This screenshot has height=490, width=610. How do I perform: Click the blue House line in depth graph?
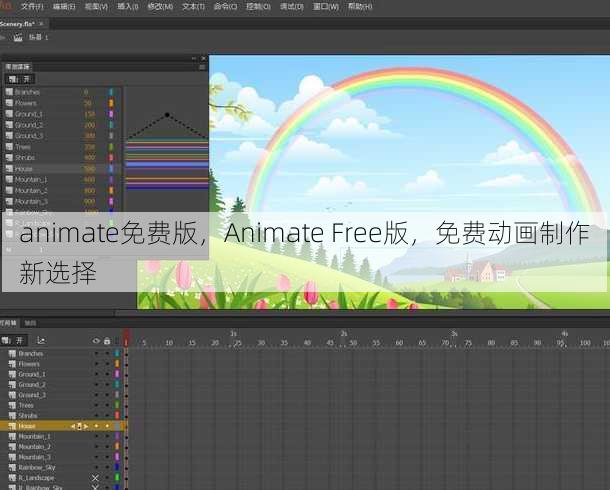pos(167,164)
